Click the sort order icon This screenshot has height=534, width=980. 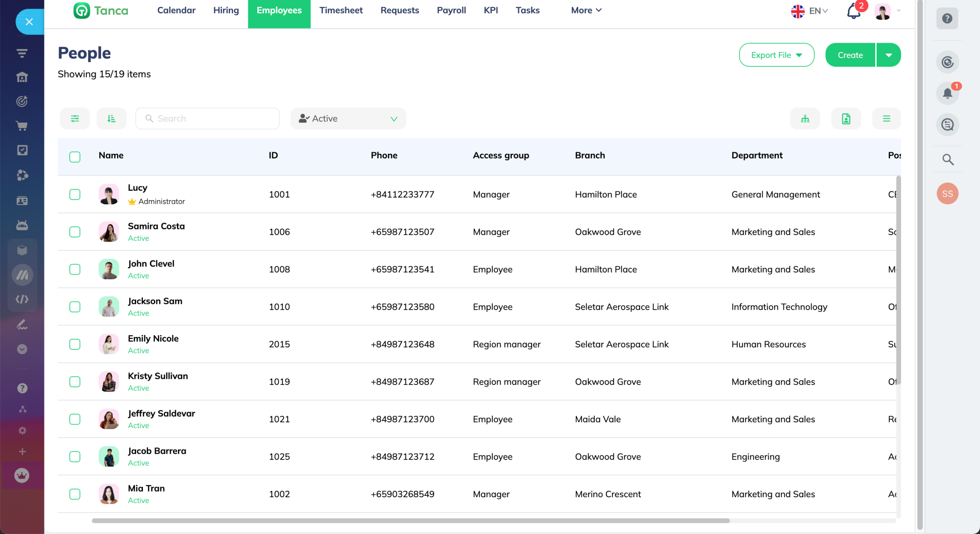click(x=111, y=119)
